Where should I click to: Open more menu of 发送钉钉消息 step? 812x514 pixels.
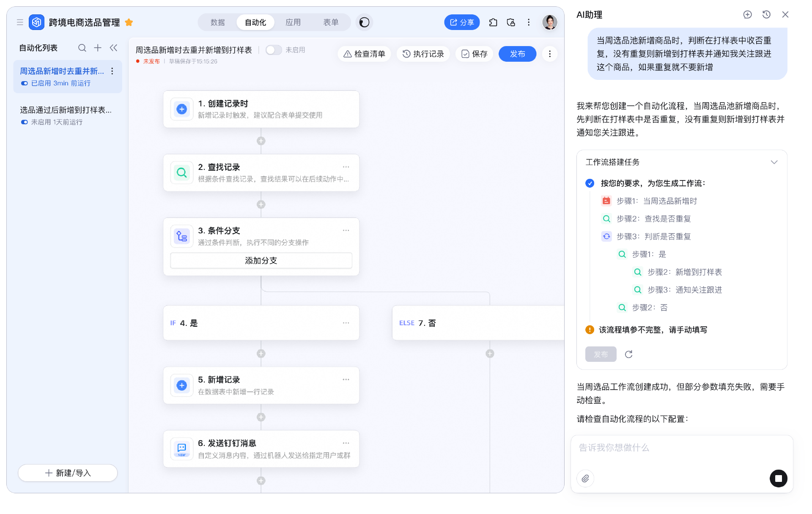coord(346,443)
